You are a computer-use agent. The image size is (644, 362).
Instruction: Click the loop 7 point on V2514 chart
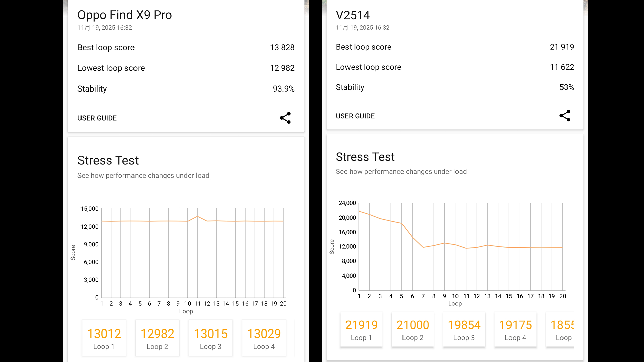[x=423, y=247]
